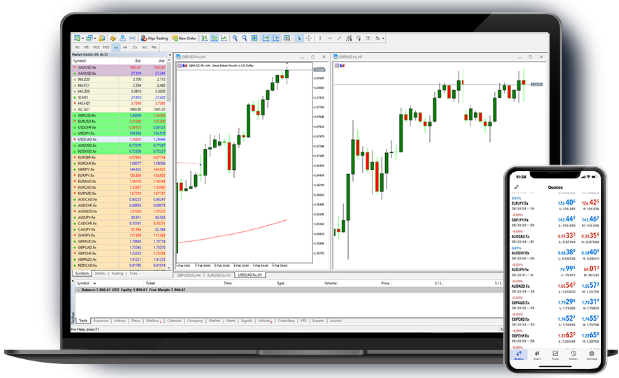Tap Quotes icon in phone bottom bar
This screenshot has height=378, width=619.
[x=519, y=355]
